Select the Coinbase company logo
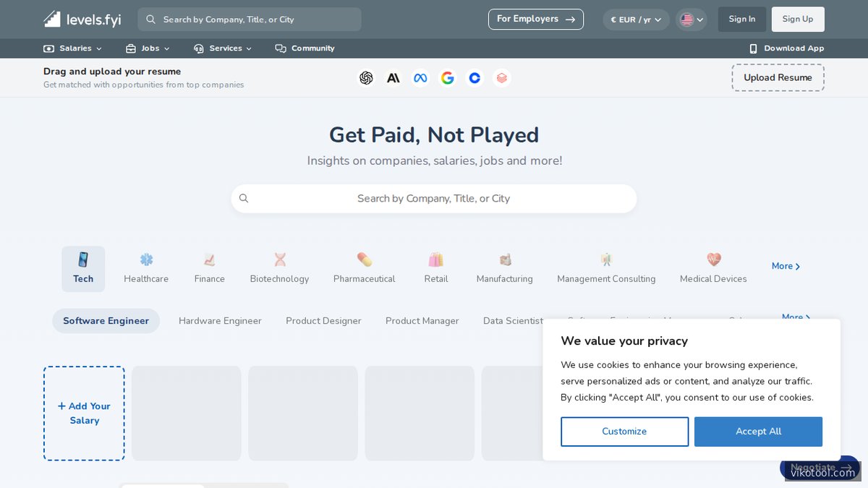 pyautogui.click(x=475, y=77)
